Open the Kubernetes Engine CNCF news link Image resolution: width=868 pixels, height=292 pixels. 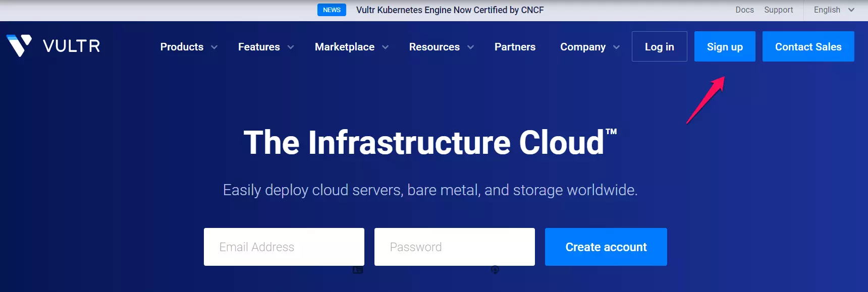[x=450, y=10]
